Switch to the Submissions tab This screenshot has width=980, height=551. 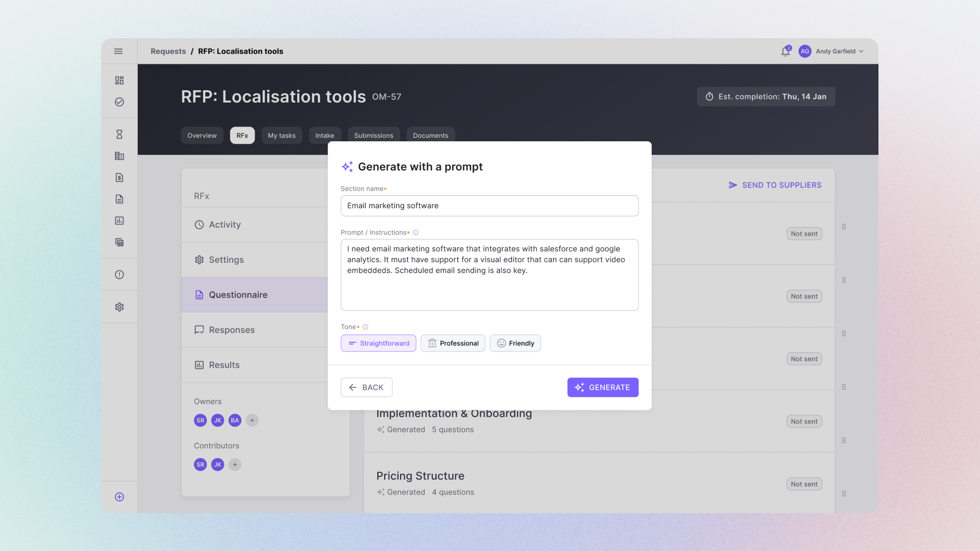point(373,136)
